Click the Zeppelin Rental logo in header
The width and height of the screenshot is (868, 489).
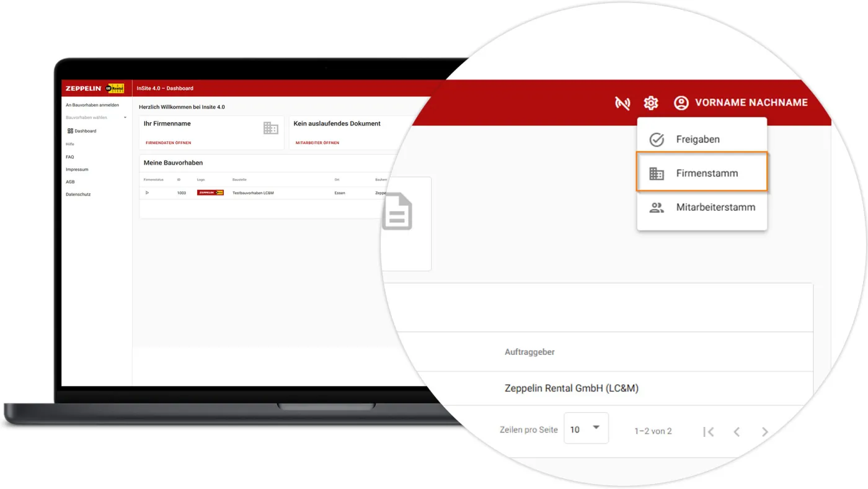95,88
